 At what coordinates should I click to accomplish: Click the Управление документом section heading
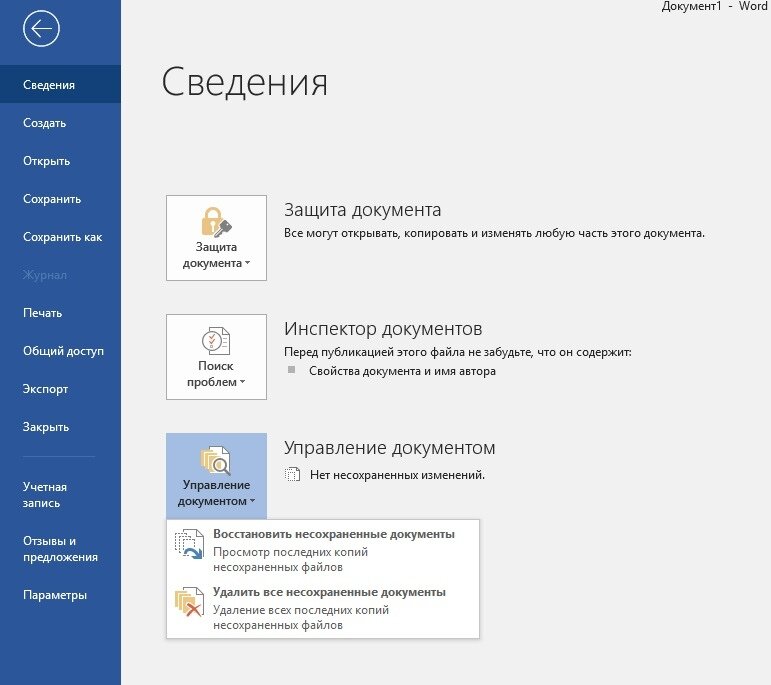point(389,448)
